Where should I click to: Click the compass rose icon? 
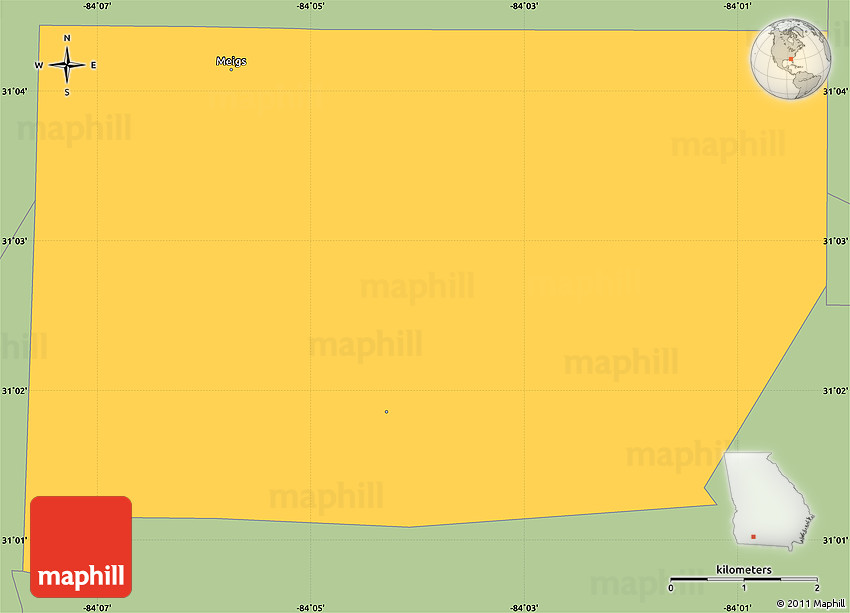coord(67,66)
